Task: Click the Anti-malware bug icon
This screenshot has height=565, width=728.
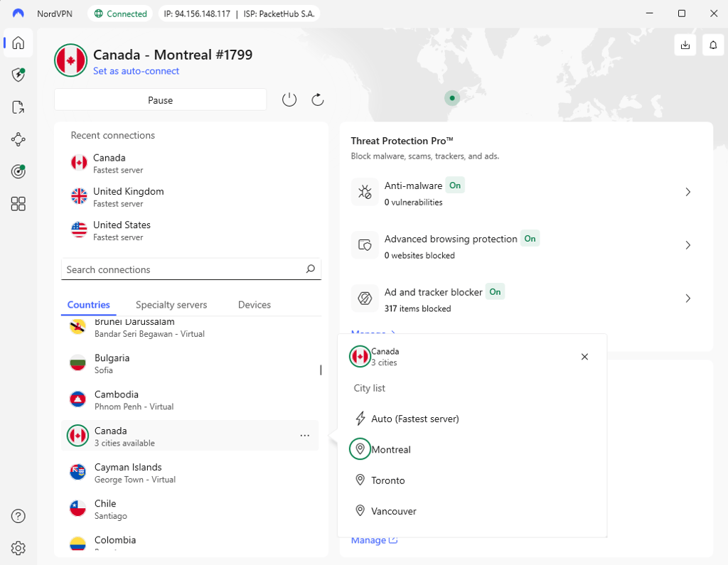Action: coord(365,192)
